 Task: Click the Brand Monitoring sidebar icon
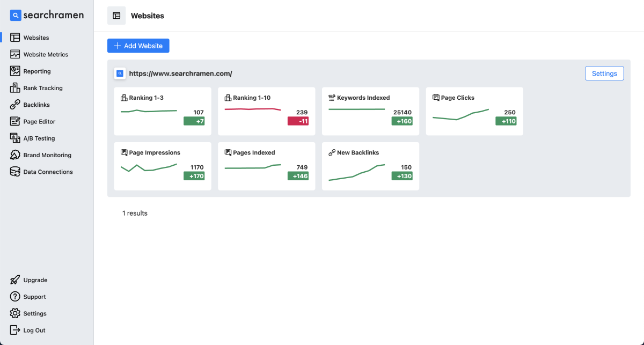[15, 155]
